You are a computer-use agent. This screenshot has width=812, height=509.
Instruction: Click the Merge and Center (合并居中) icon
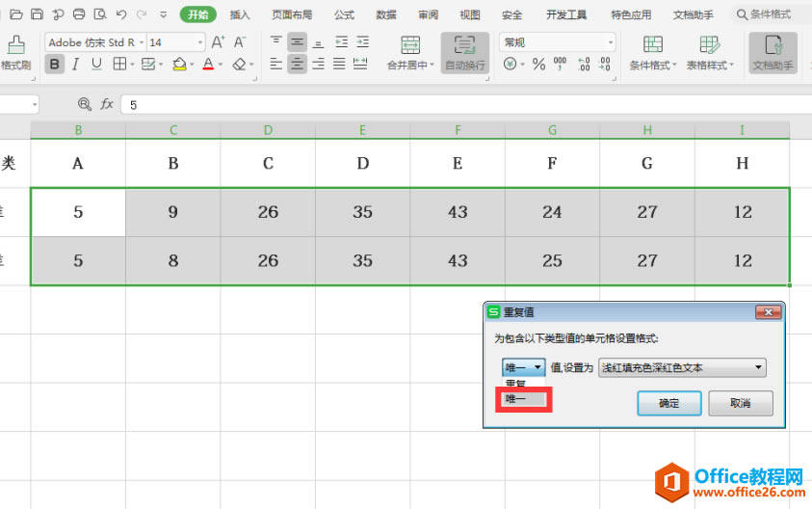pyautogui.click(x=410, y=45)
